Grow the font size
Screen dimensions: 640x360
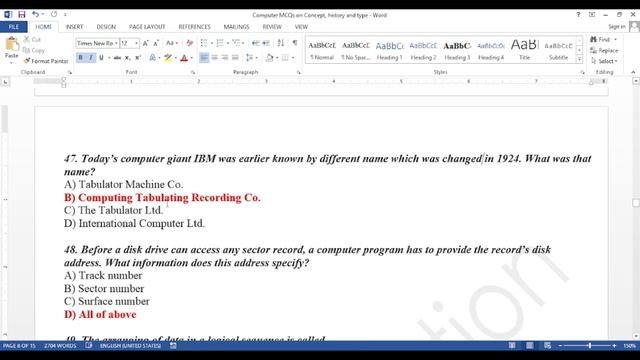(146, 43)
